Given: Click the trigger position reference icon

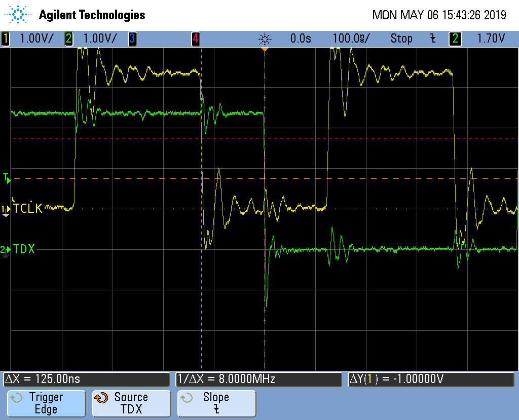Looking at the screenshot, I should [265, 39].
